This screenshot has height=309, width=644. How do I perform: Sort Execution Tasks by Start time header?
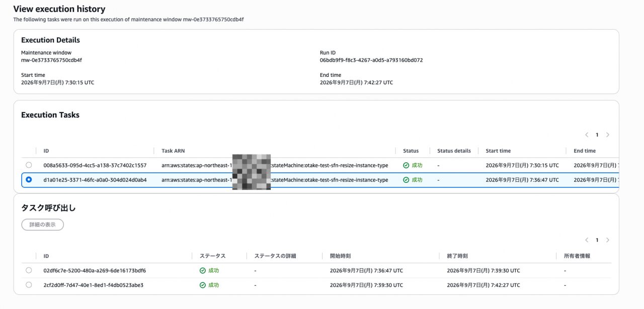[498, 151]
